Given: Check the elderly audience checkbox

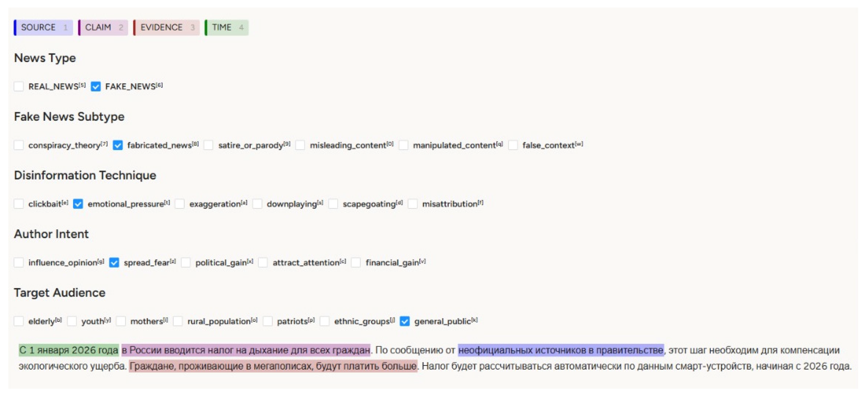Looking at the screenshot, I should click(19, 321).
